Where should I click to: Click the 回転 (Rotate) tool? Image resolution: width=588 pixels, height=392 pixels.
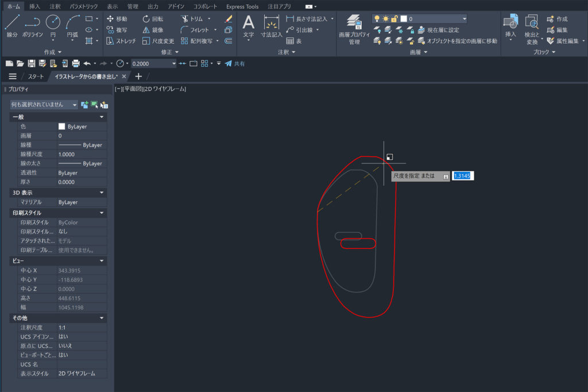pyautogui.click(x=153, y=19)
